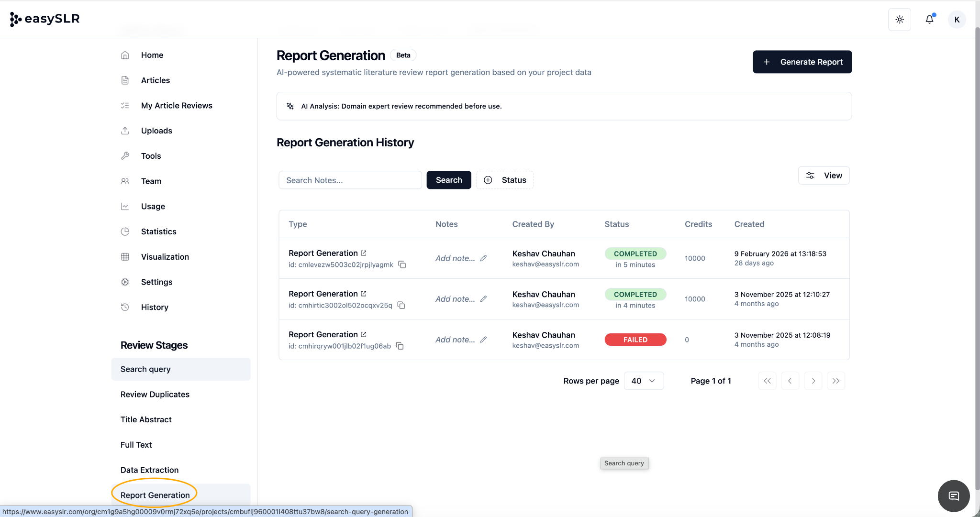The image size is (980, 517).
Task: Open the chat support widget
Action: point(953,495)
